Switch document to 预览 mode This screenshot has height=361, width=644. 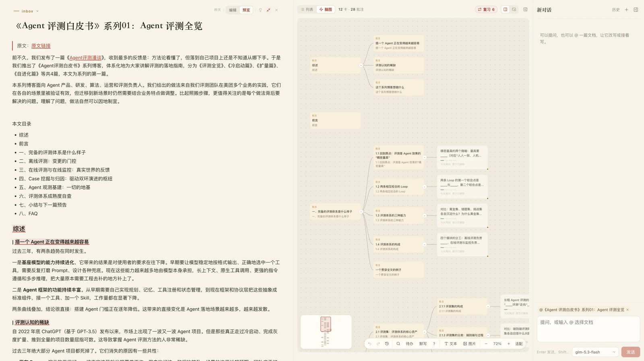point(246,10)
